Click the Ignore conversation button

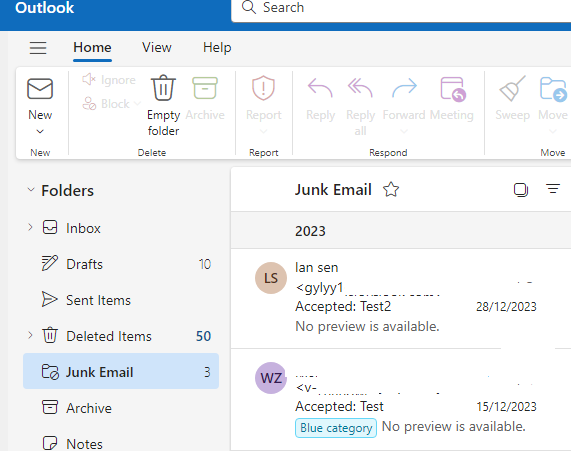coord(109,80)
